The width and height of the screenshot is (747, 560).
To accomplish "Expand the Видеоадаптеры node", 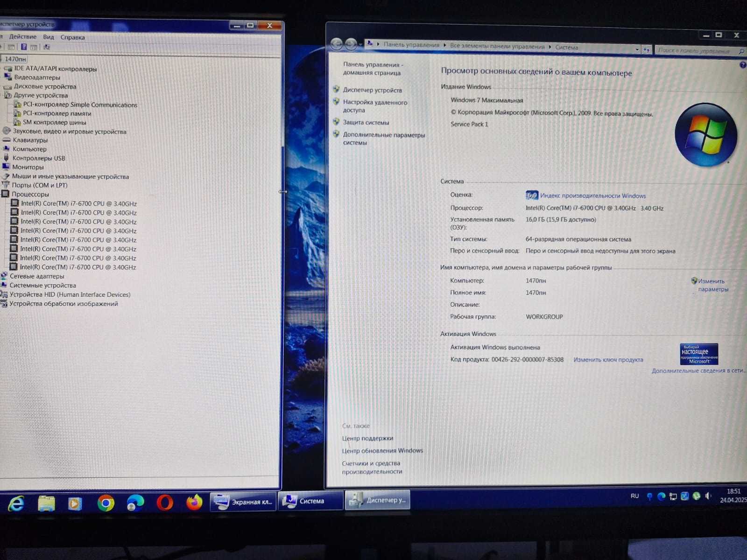I will coord(37,77).
